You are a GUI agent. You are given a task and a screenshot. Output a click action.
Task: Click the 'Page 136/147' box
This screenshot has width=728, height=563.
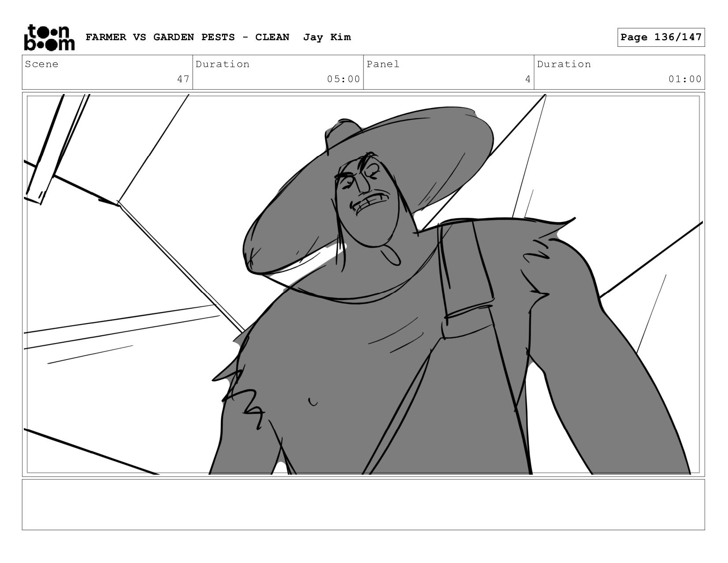tap(661, 37)
